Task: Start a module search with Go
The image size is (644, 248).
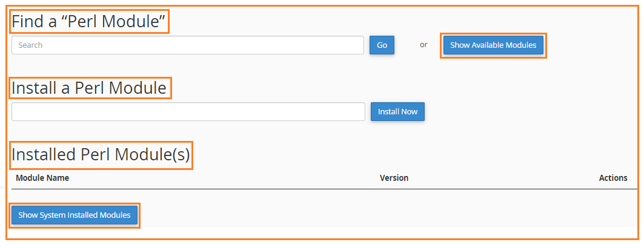Action: point(382,45)
